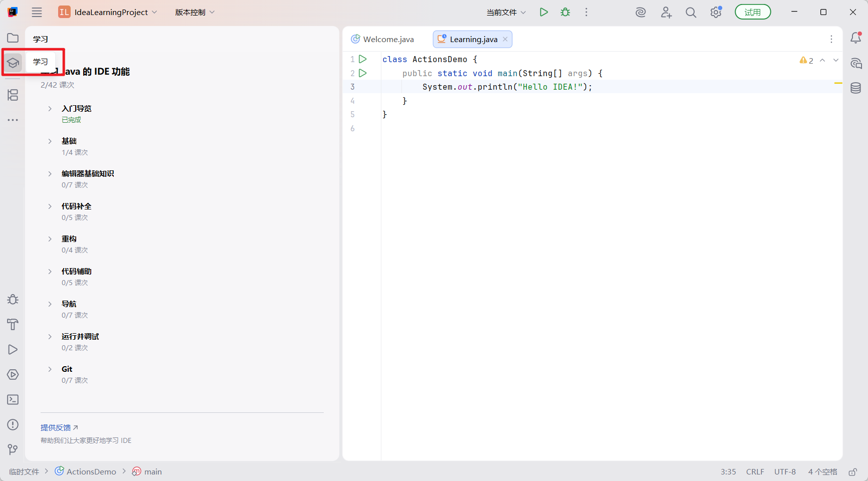Open the Terminal tool window
Screen dimensions: 868x481
13,400
